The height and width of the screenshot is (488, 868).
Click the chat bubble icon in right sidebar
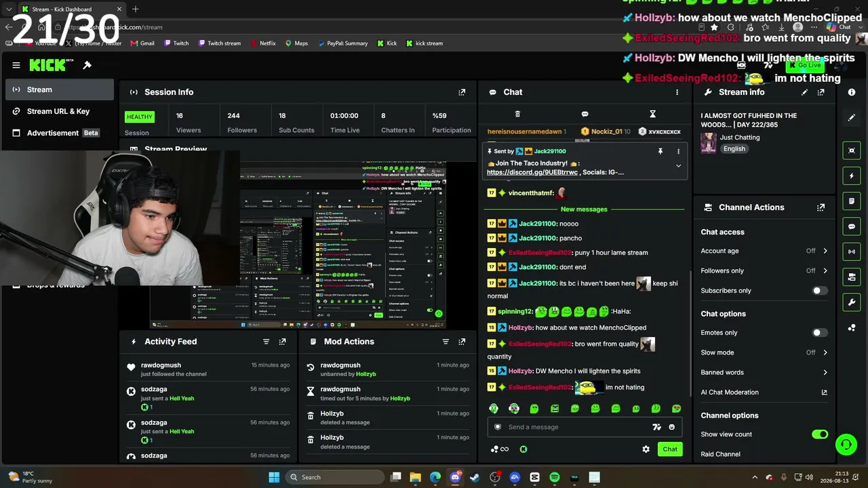(x=852, y=226)
